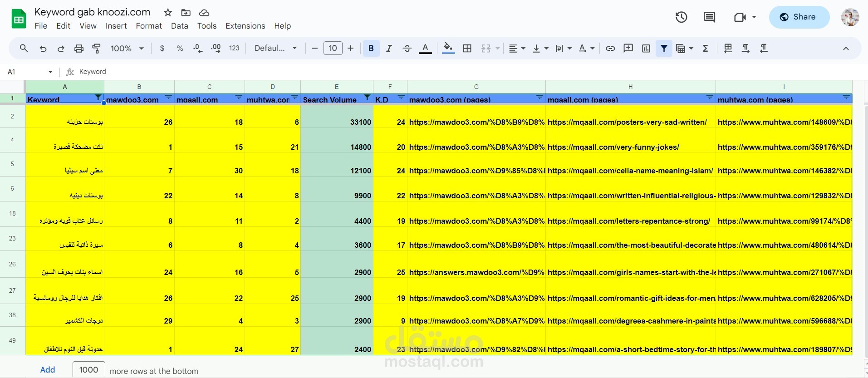Screen dimensions: 868x378
Task: Open Search Volume column filter dropdown
Action: tap(367, 98)
